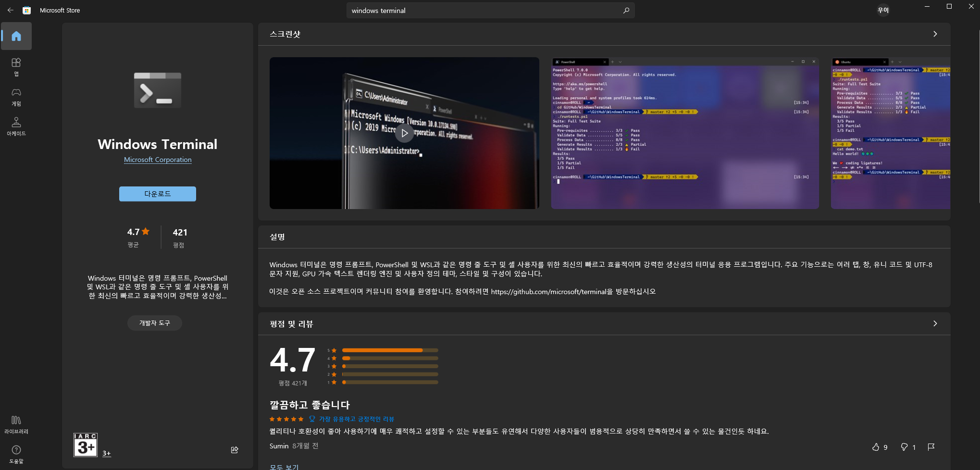This screenshot has width=980, height=470.
Task: Open the Library (라이브러리)
Action: [x=16, y=424]
